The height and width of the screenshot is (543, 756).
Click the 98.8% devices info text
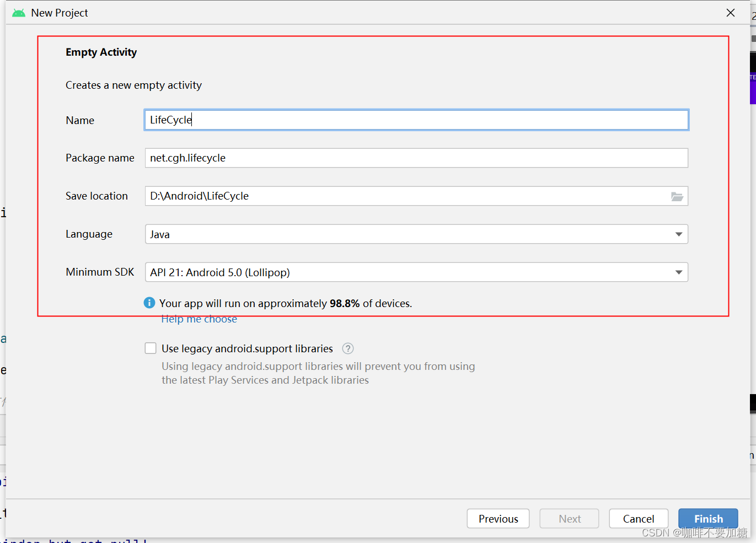(x=286, y=304)
